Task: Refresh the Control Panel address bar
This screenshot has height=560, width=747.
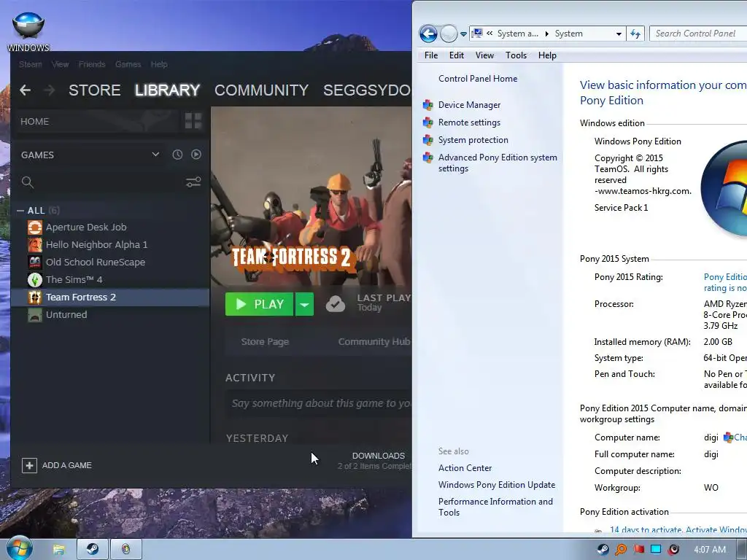Action: tap(635, 34)
